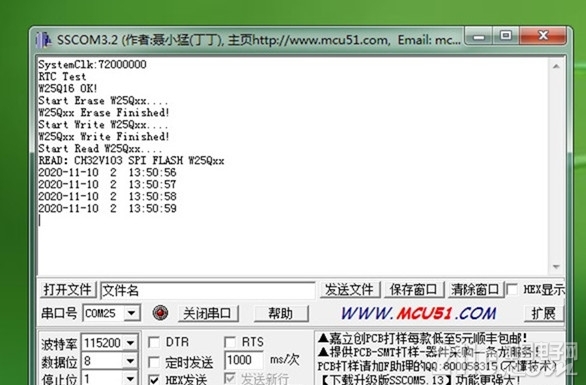Open the data bits dropdown showing 8
586x385 pixels.
tap(130, 361)
